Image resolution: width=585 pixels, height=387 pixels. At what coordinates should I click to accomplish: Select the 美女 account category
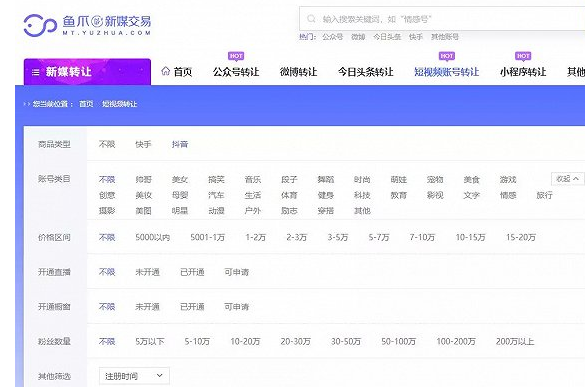pyautogui.click(x=180, y=179)
